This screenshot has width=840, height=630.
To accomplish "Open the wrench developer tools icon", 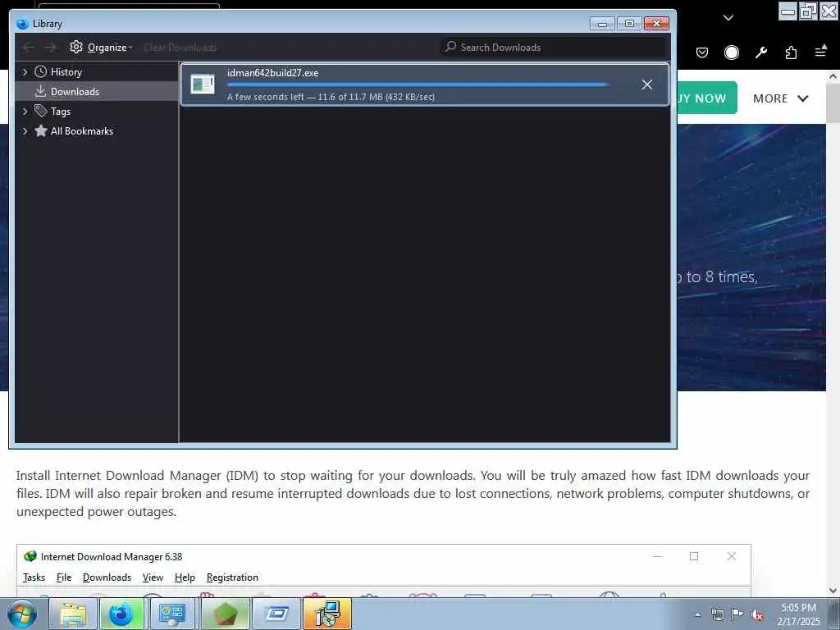I will coord(760,52).
